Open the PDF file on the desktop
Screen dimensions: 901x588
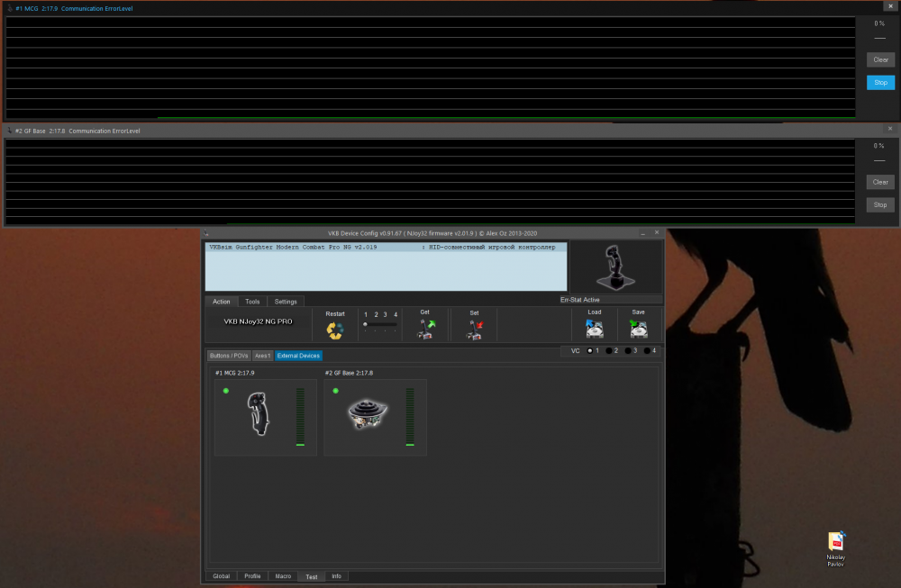(836, 543)
